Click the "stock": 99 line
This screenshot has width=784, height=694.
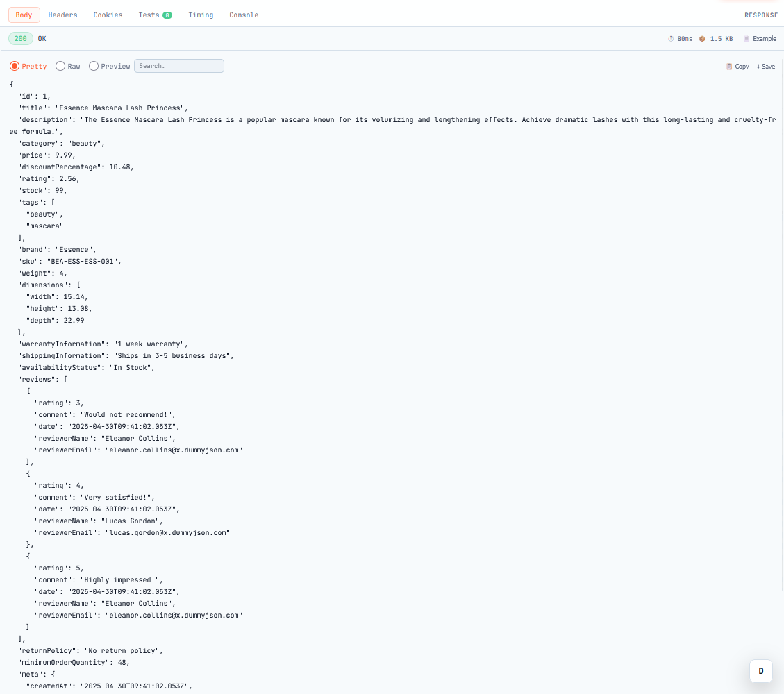42,190
